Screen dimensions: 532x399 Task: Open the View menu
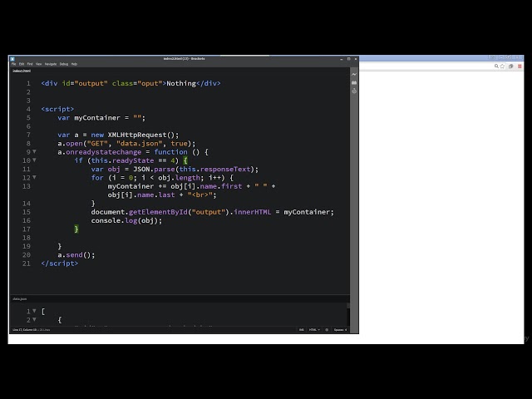(x=39, y=64)
